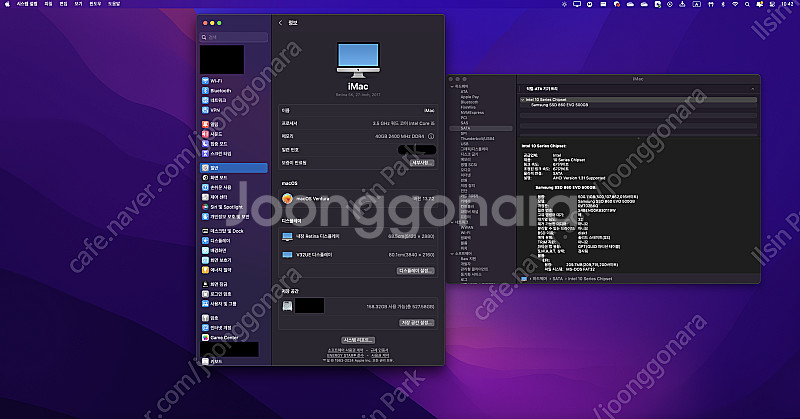The image size is (800, 419).
Task: Click the 세부사항 button
Action: pos(422,163)
